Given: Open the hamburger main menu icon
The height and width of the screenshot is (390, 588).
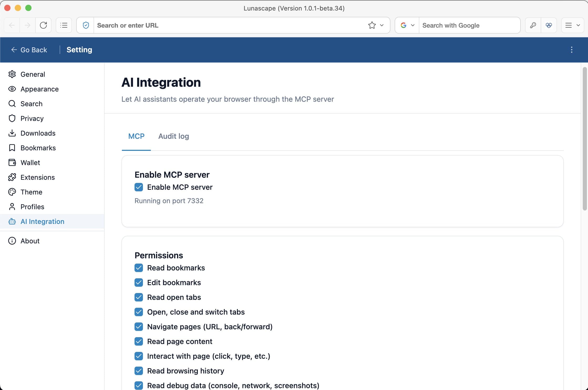Looking at the screenshot, I should coord(569,25).
